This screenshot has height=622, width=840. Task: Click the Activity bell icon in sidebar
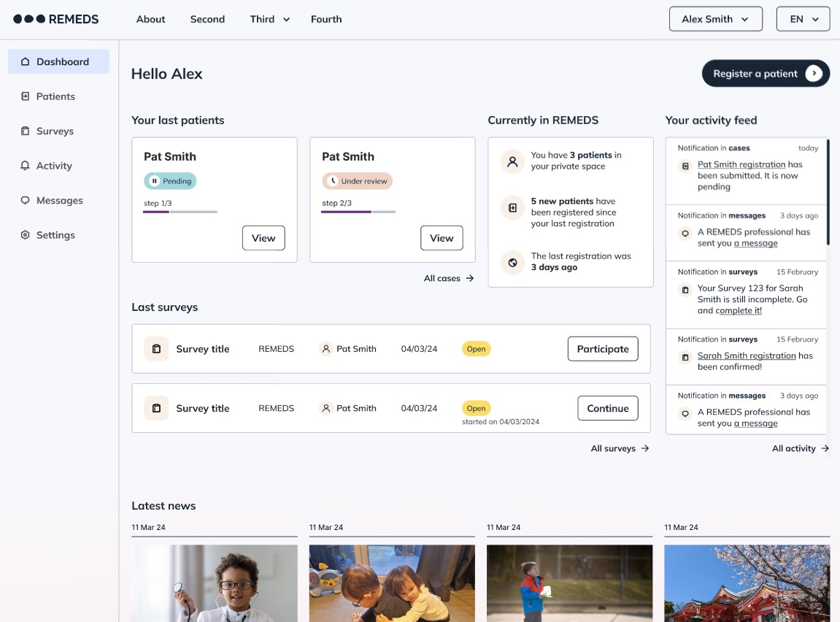[x=26, y=166]
